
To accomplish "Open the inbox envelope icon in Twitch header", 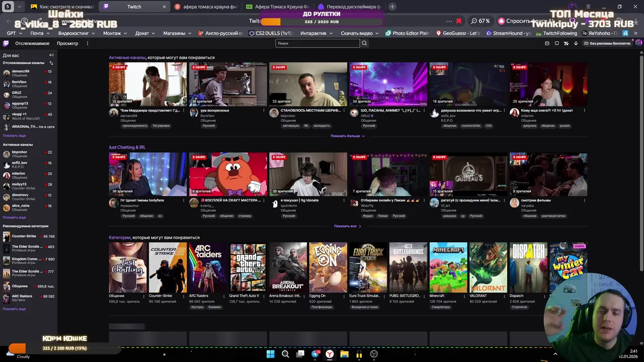I will [x=547, y=43].
